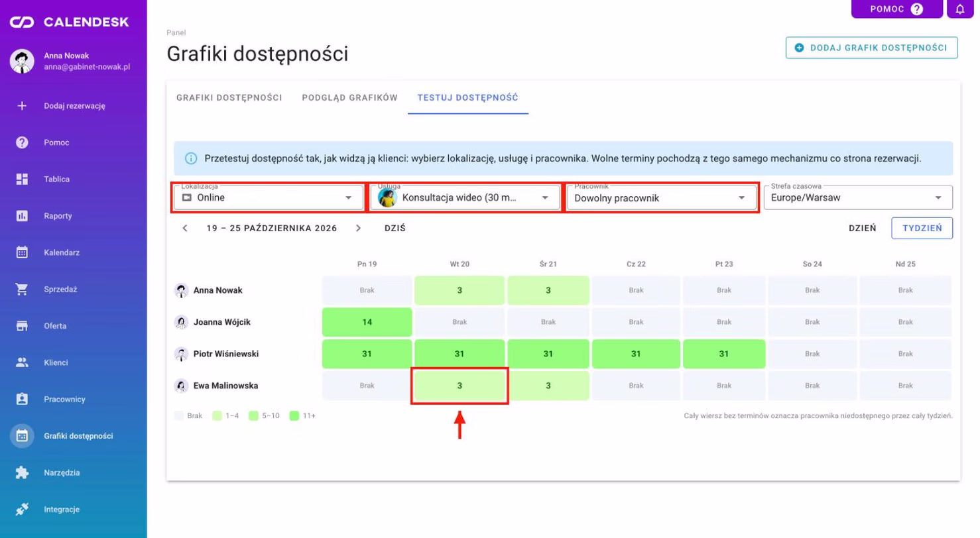Click the Calendesk logo in the sidebar
The height and width of the screenshot is (538, 980).
69,23
